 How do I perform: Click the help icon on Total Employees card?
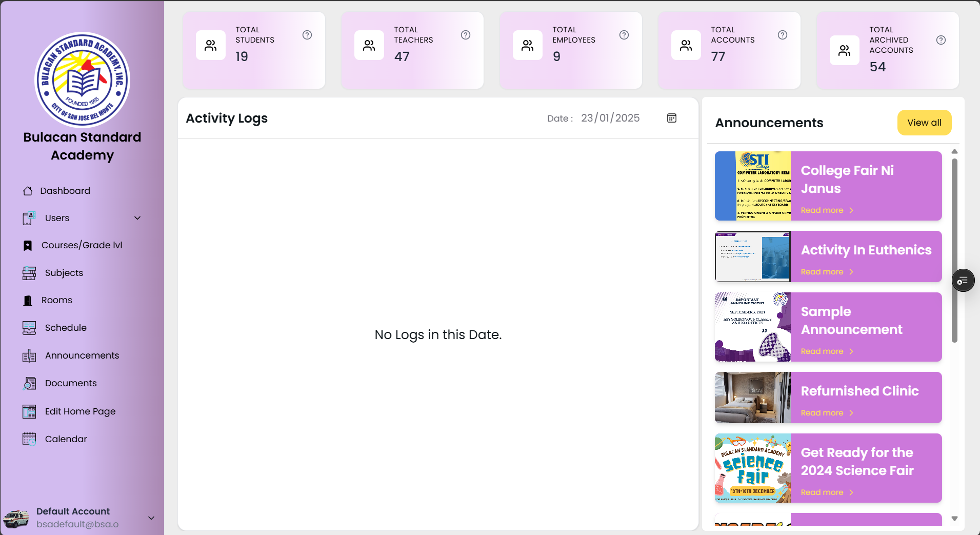point(624,35)
